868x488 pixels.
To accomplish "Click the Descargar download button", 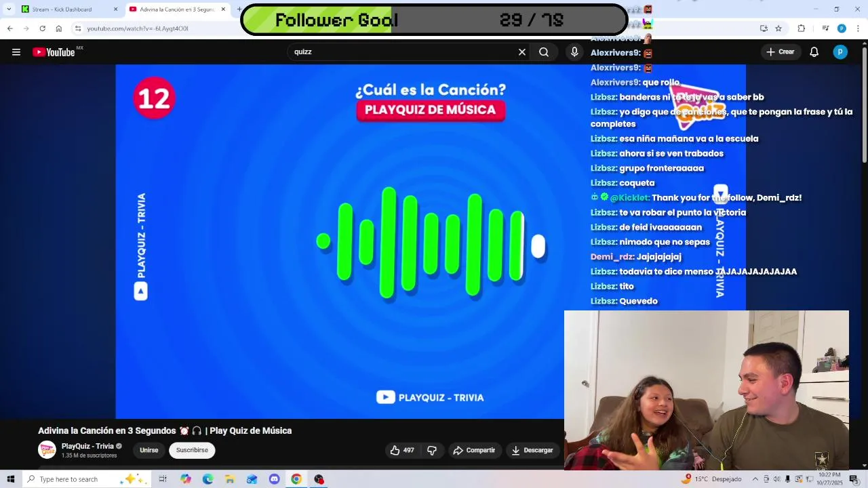I will pyautogui.click(x=532, y=450).
